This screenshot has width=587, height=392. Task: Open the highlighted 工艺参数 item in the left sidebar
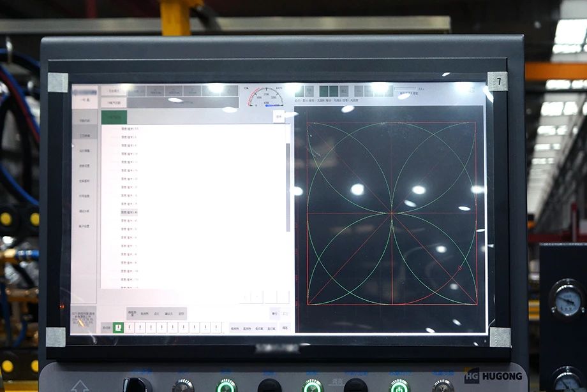pyautogui.click(x=84, y=135)
